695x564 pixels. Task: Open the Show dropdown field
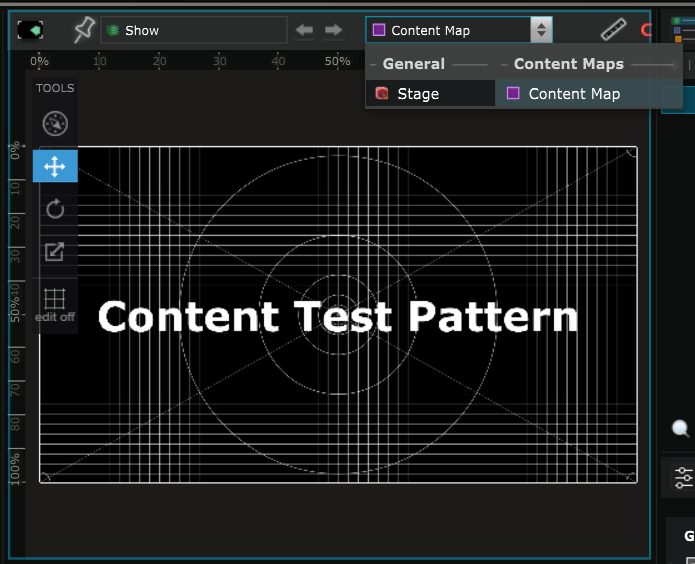pos(193,30)
